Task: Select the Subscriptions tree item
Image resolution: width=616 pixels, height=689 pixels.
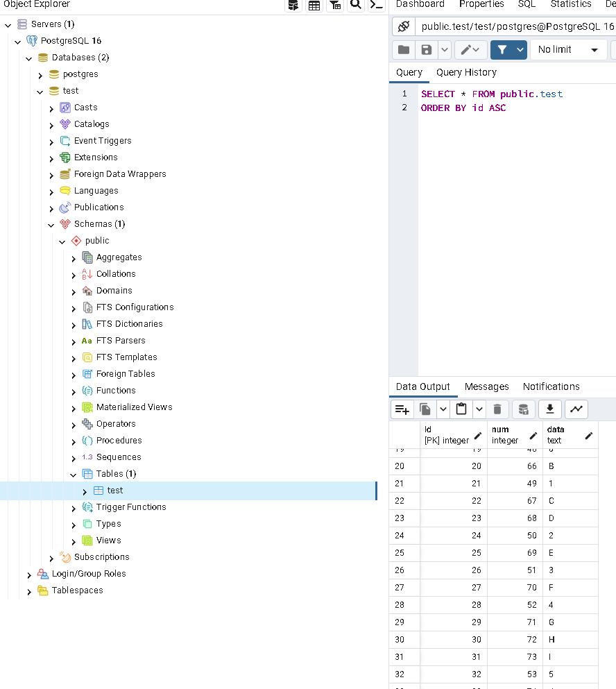Action: pyautogui.click(x=101, y=557)
